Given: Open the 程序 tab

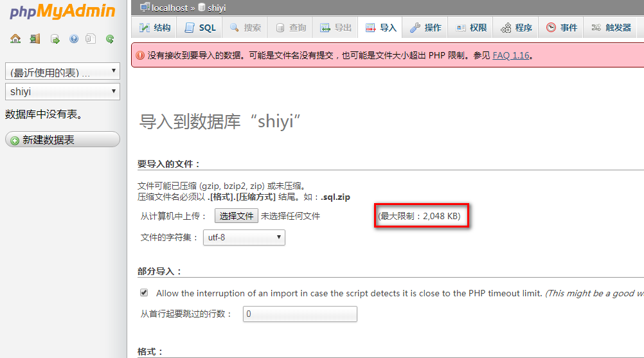Looking at the screenshot, I should [516, 28].
